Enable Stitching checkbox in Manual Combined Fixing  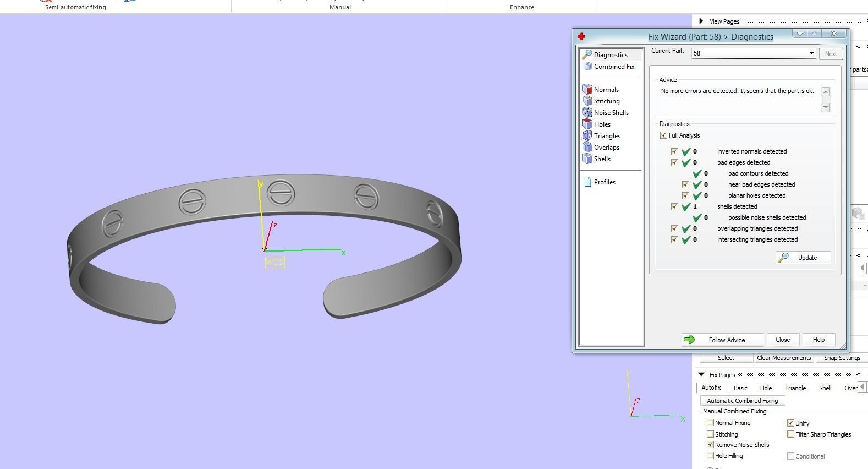pos(710,434)
